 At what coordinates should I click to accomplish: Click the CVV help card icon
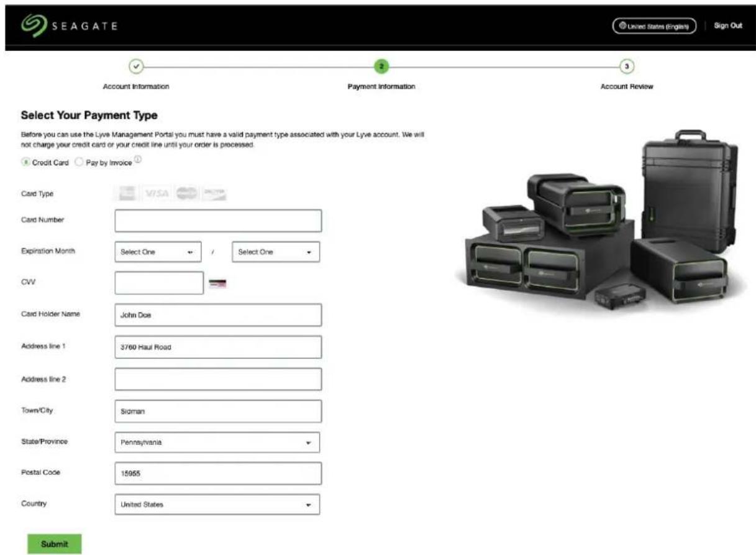pos(217,283)
